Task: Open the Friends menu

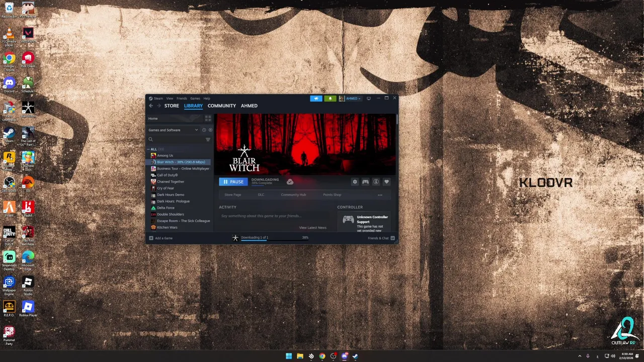Action: click(182, 99)
